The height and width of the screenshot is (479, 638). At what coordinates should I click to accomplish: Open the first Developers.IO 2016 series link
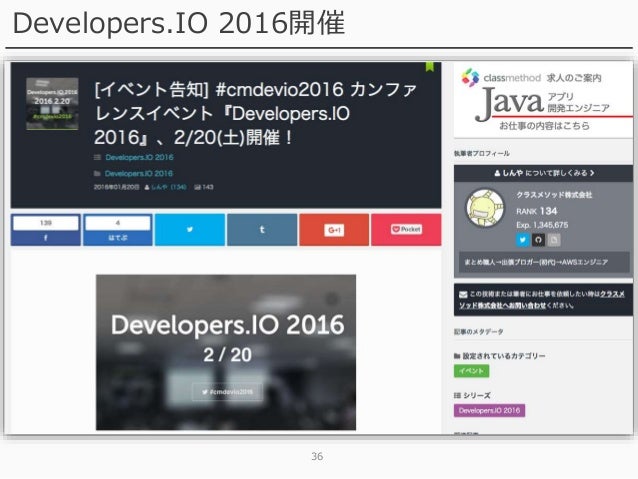[139, 157]
